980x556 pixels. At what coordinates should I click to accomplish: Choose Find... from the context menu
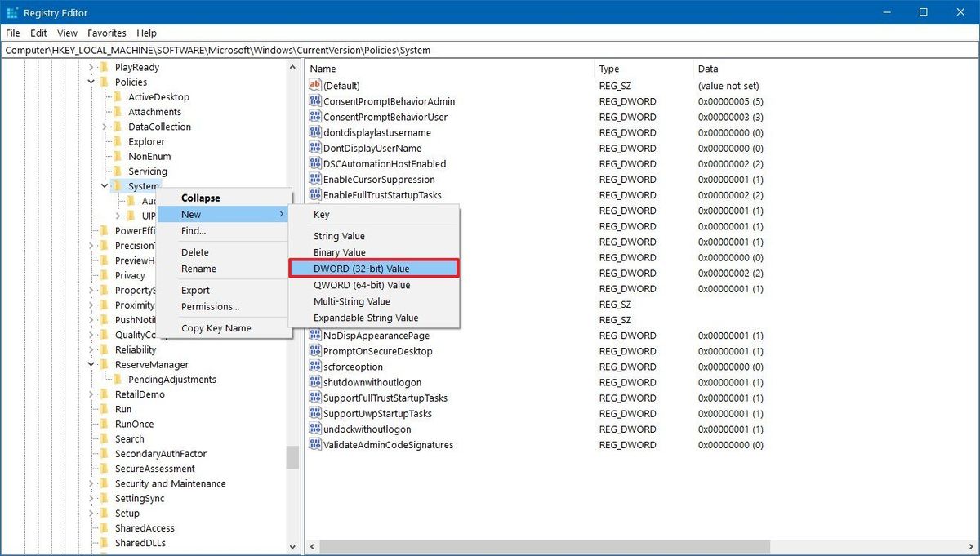pos(194,231)
